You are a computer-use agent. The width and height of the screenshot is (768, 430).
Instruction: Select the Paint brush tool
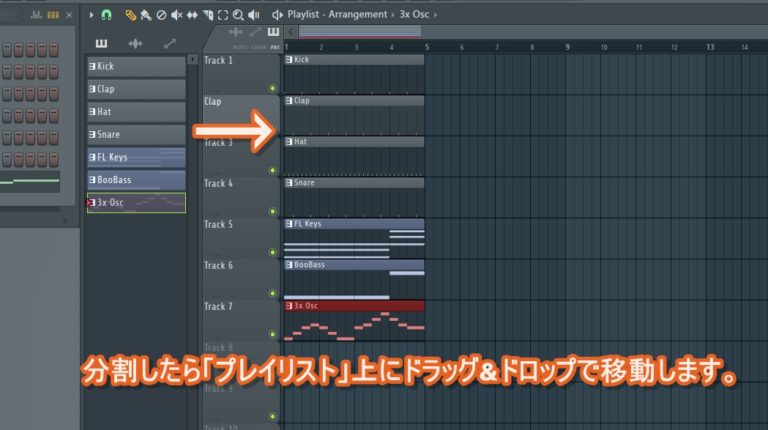point(145,15)
